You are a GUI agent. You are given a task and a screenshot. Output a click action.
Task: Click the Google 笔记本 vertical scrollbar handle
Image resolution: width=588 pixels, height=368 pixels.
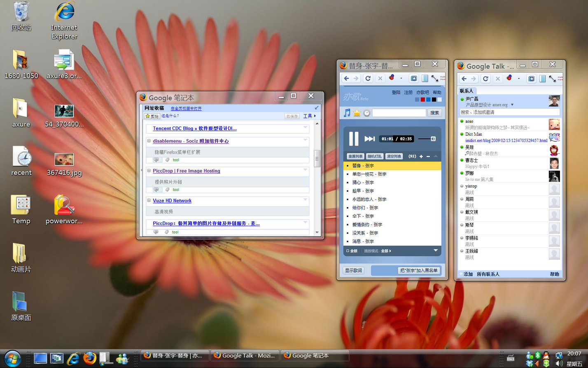click(x=317, y=158)
